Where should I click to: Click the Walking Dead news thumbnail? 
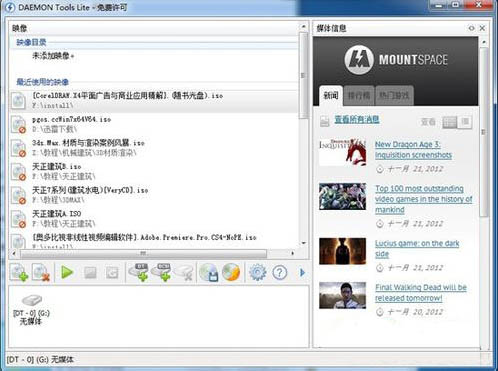(343, 295)
